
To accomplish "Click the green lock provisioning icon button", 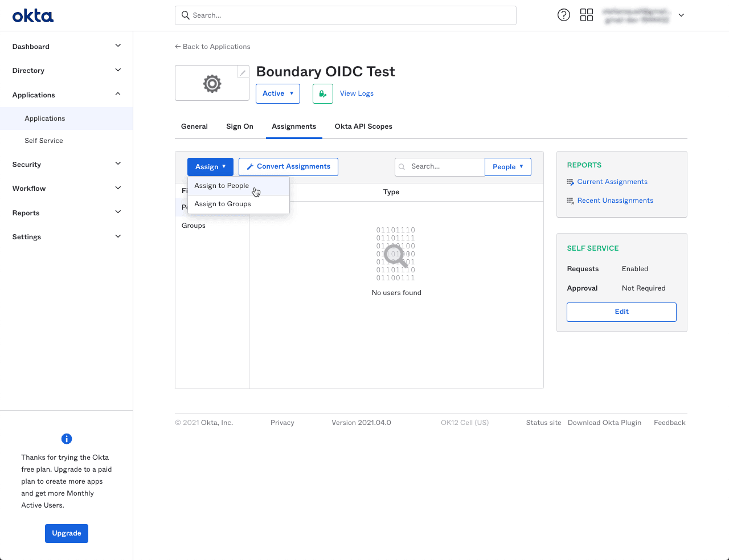I will [323, 93].
